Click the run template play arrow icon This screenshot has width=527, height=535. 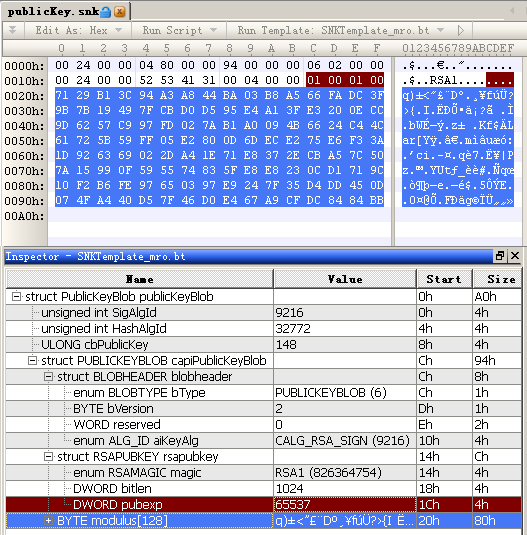coord(461,30)
